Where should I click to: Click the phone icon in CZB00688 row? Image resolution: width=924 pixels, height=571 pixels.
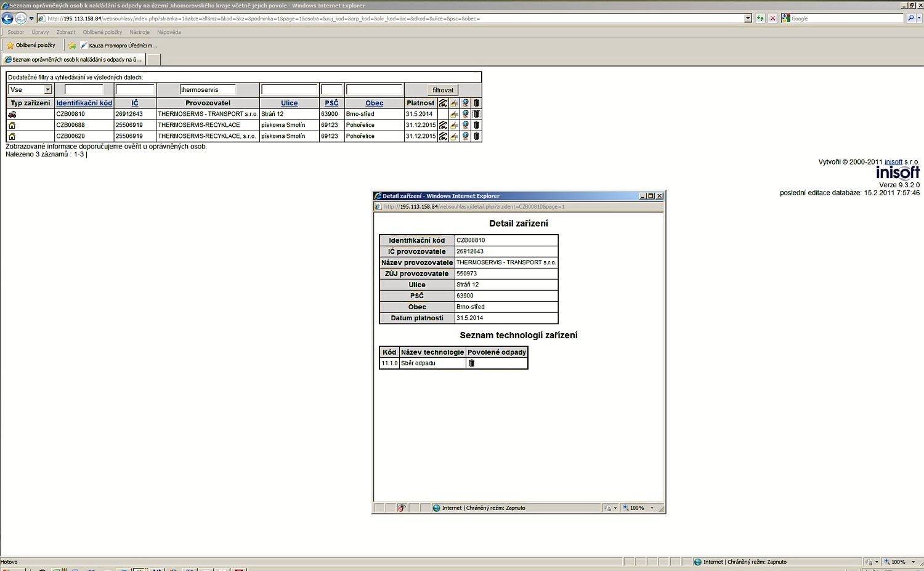(x=443, y=125)
